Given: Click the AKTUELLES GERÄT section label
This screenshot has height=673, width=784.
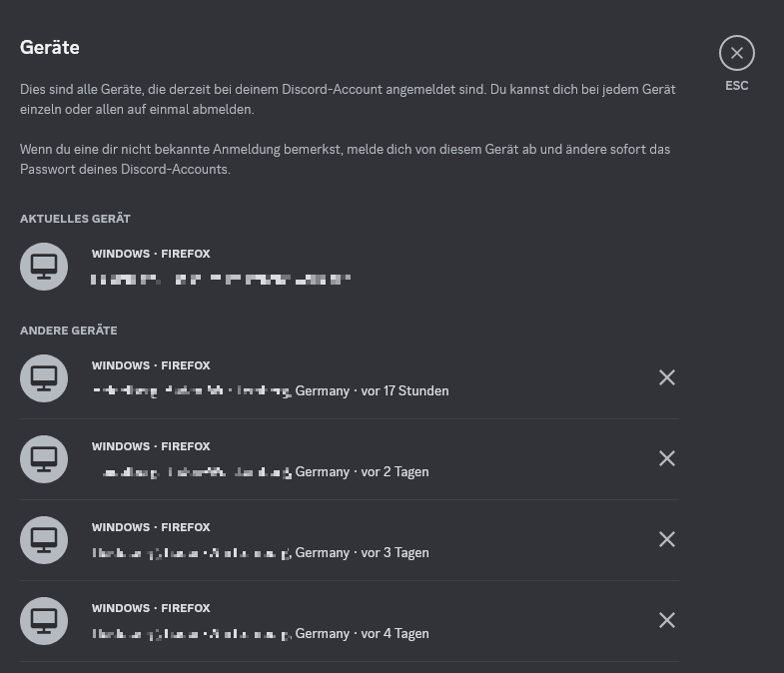Looking at the screenshot, I should [75, 219].
